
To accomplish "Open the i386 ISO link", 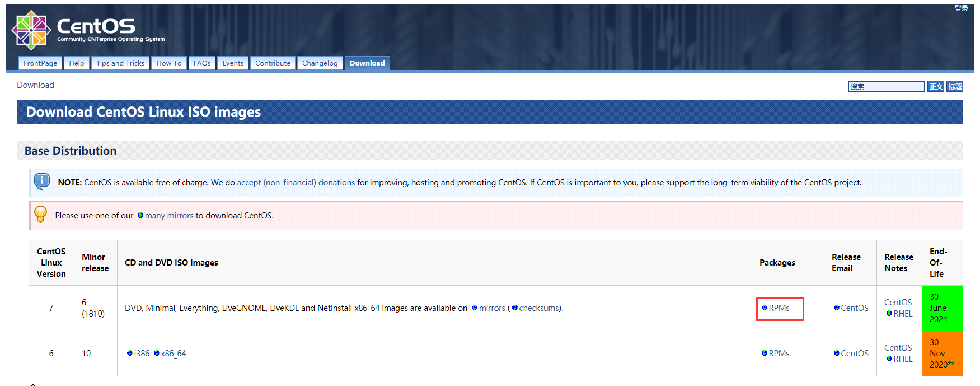I will pyautogui.click(x=142, y=354).
